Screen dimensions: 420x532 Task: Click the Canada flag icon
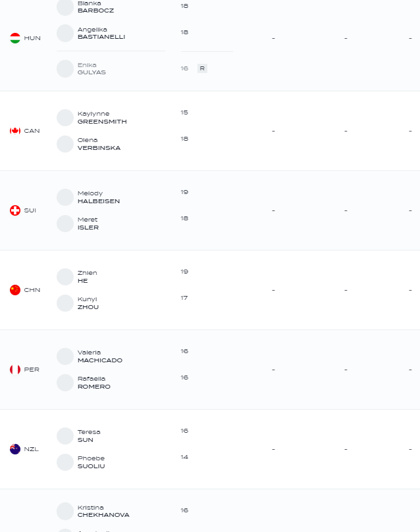click(x=15, y=131)
